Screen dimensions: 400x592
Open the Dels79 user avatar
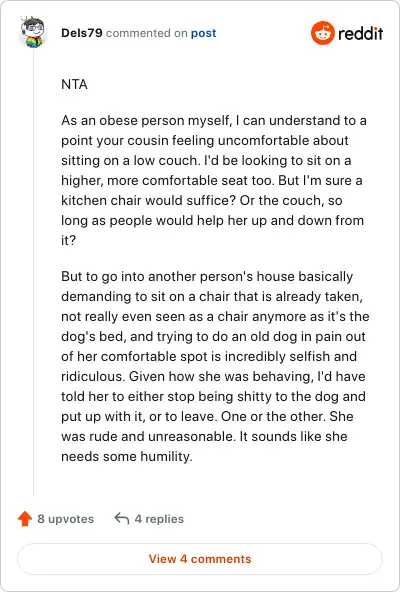33,32
